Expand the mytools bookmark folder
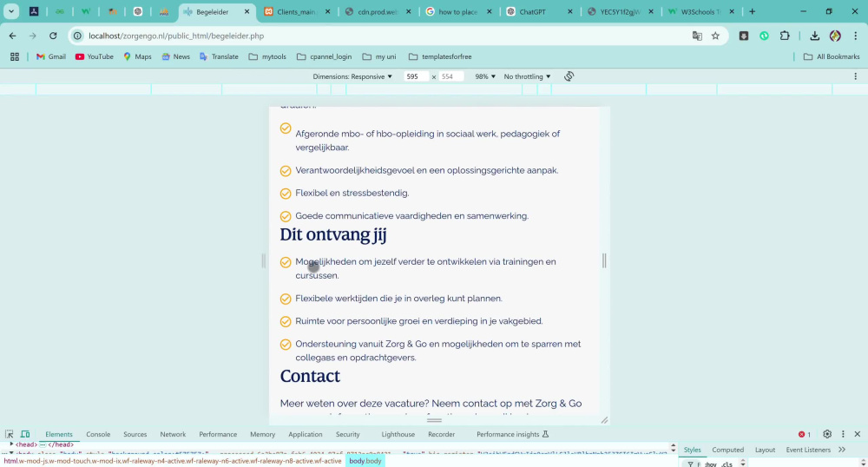Image resolution: width=868 pixels, height=467 pixels. pos(267,56)
